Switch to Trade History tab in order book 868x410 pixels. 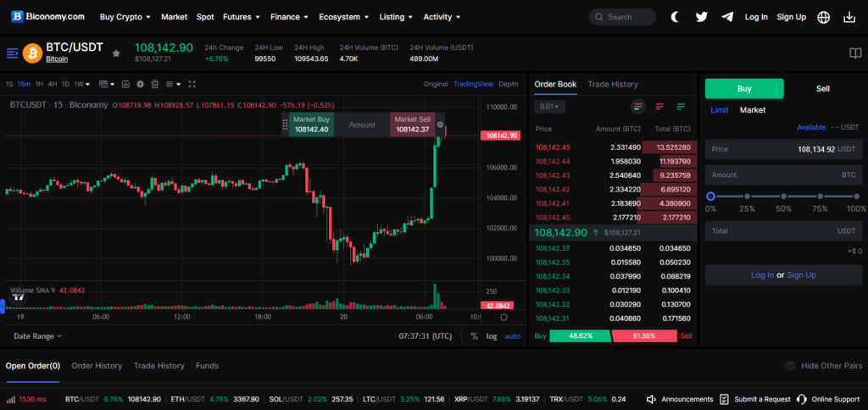613,84
